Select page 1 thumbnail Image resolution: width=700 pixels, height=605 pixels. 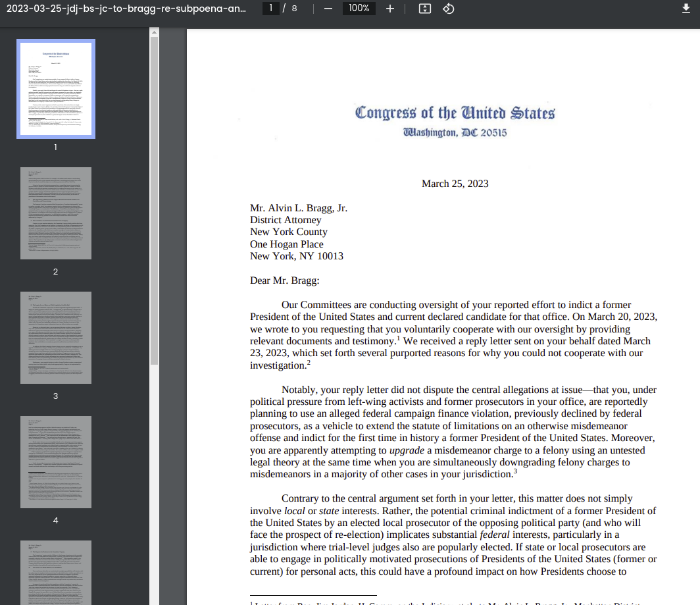coord(56,89)
